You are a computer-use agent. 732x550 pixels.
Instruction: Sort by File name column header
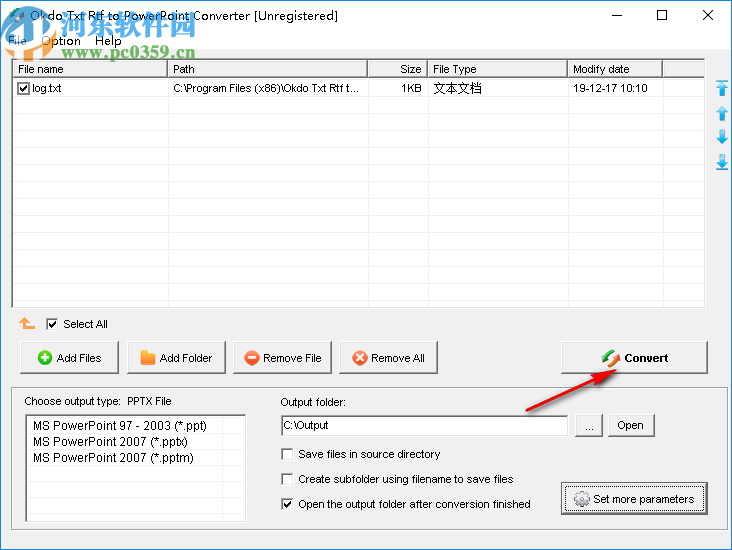coord(90,69)
